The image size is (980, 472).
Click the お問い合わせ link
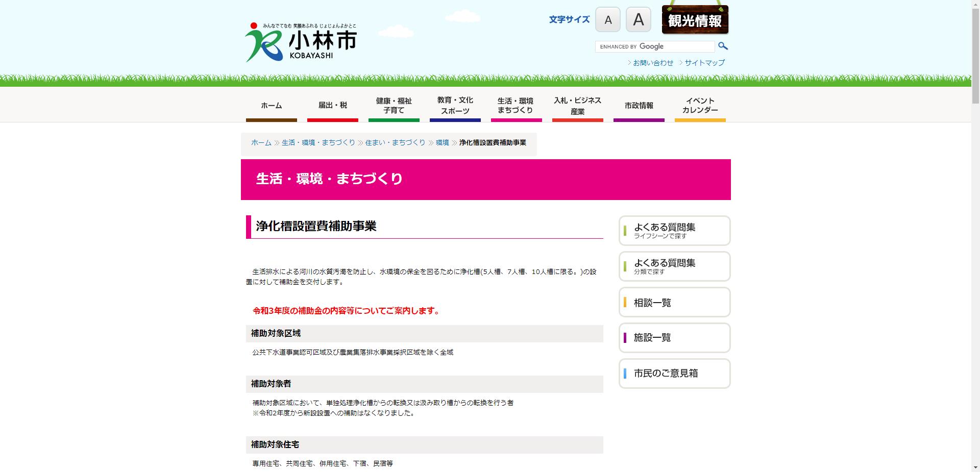652,62
